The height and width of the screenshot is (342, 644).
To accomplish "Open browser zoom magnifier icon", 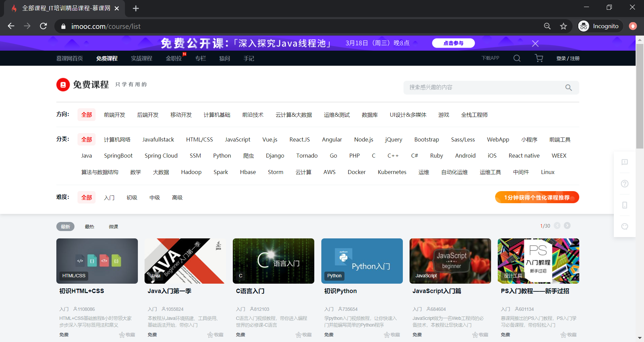I will 547,26.
